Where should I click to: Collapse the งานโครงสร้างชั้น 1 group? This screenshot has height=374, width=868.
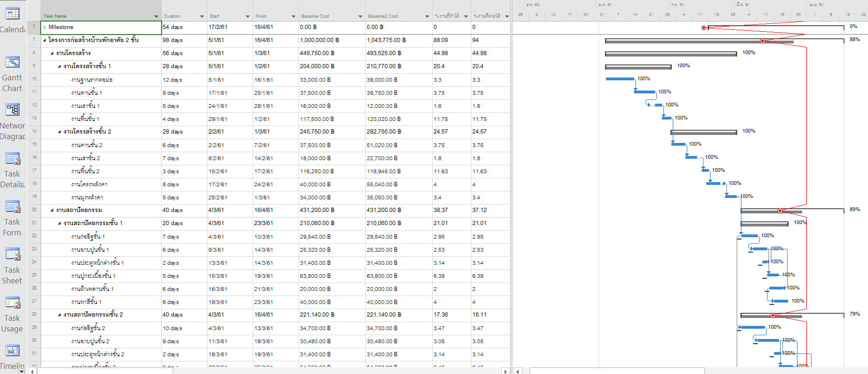(x=59, y=66)
